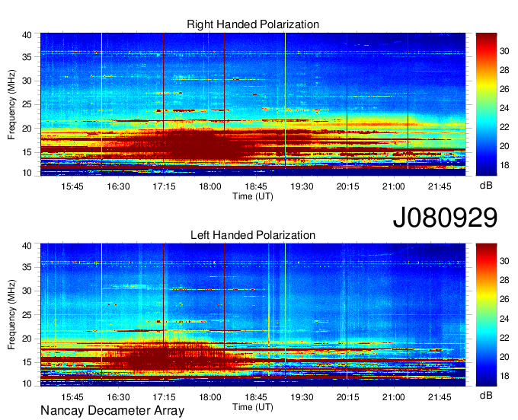The height and width of the screenshot is (420, 518).
Task: Click "Frequency (MHz)" axis label of Left Handed plot
Action: point(11,315)
